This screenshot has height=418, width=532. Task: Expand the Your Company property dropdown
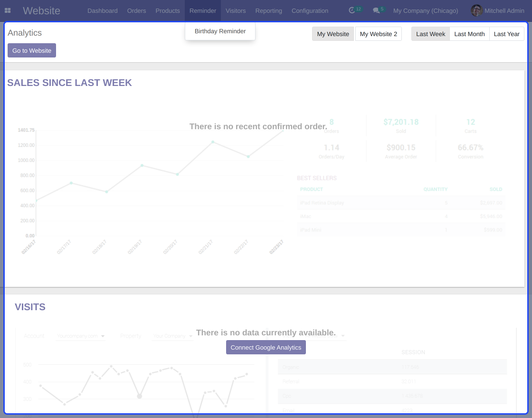172,336
